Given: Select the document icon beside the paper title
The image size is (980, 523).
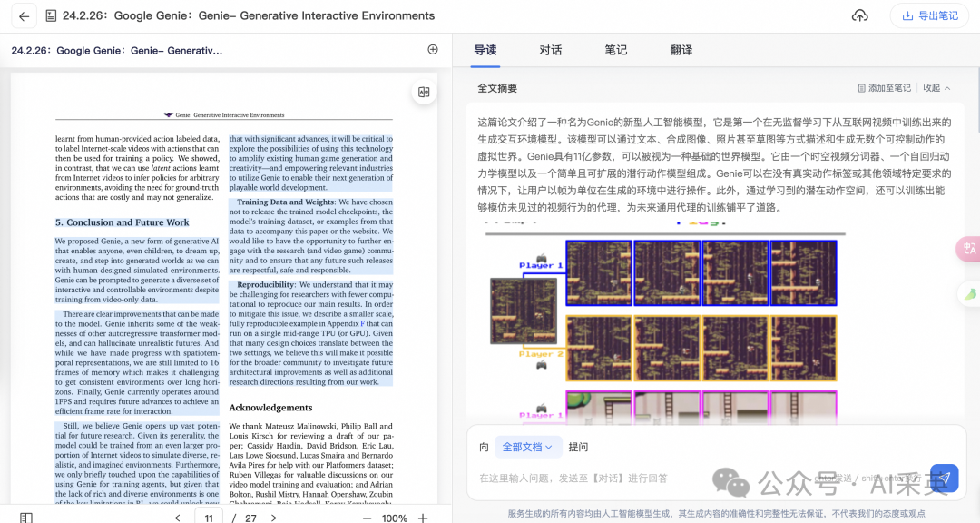Looking at the screenshot, I should [50, 15].
